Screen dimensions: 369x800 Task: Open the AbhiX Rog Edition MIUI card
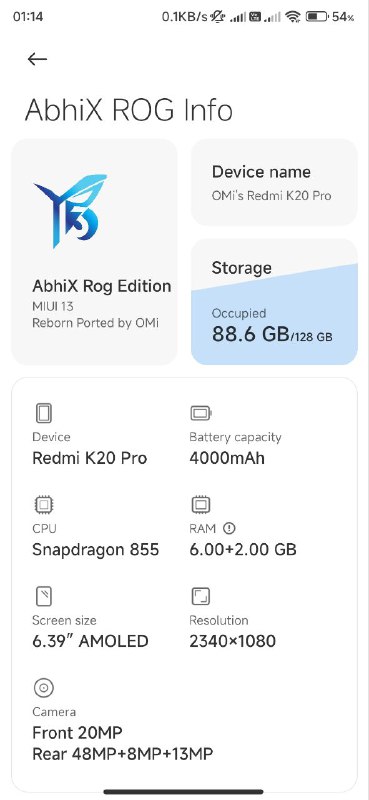tap(94, 252)
